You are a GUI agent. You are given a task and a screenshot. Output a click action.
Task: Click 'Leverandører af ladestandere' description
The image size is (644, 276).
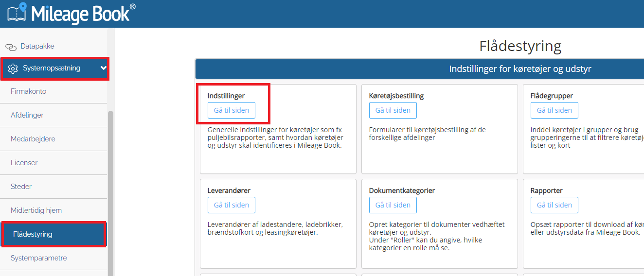pos(275,228)
